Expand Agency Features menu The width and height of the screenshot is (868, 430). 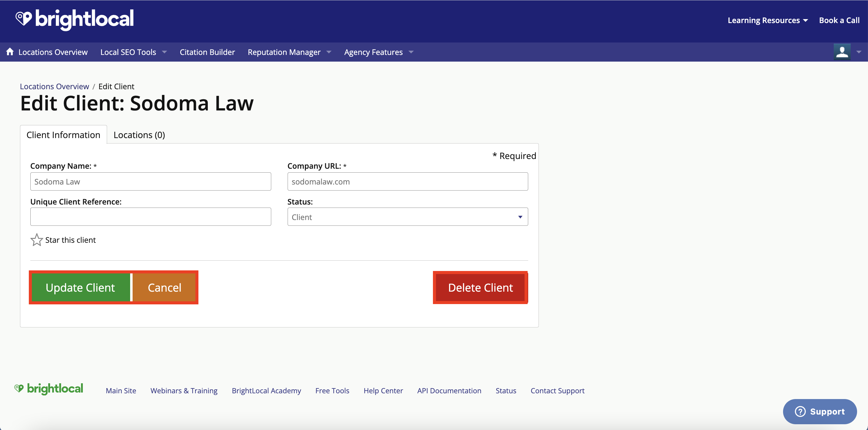click(x=379, y=52)
